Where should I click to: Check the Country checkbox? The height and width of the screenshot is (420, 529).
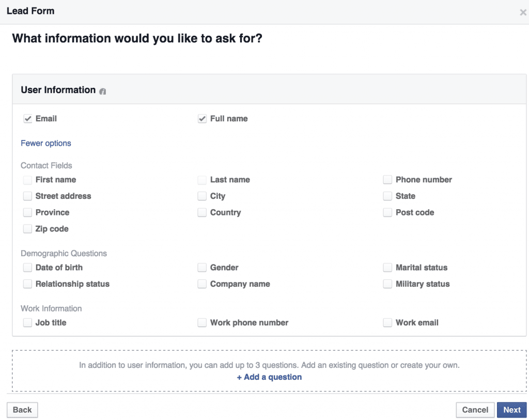click(202, 213)
